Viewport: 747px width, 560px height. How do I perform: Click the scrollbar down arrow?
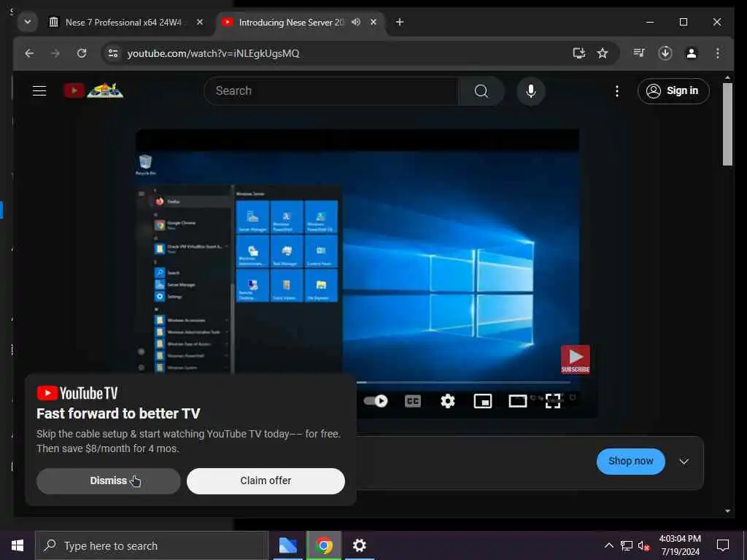[727, 511]
